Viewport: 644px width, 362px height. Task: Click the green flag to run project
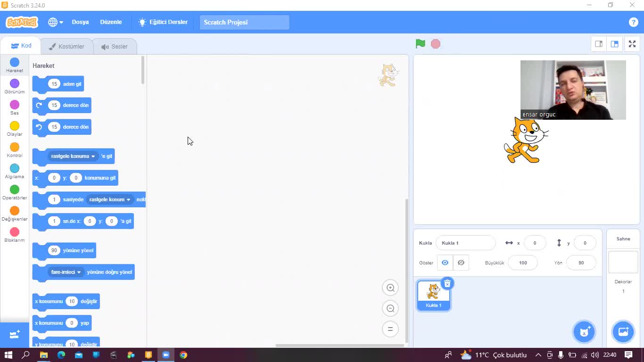point(421,44)
